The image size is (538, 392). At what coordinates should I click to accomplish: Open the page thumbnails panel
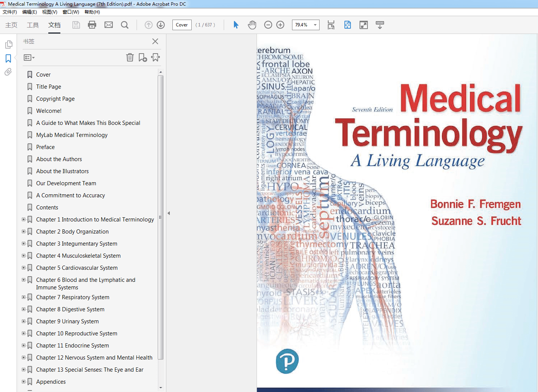tap(8, 44)
